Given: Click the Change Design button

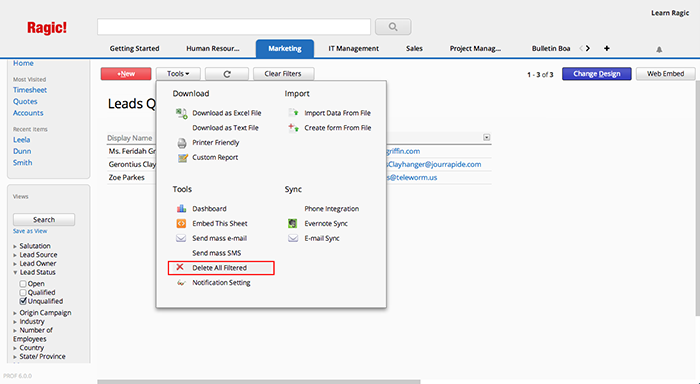Looking at the screenshot, I should (596, 74).
